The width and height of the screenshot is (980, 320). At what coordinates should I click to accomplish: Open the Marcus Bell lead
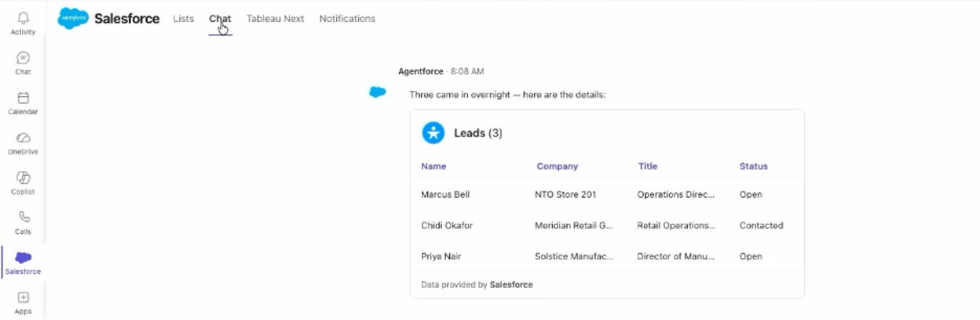[x=445, y=195]
